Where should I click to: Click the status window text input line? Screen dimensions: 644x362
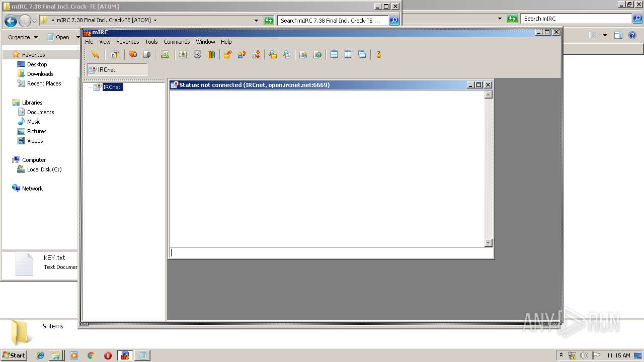(331, 253)
